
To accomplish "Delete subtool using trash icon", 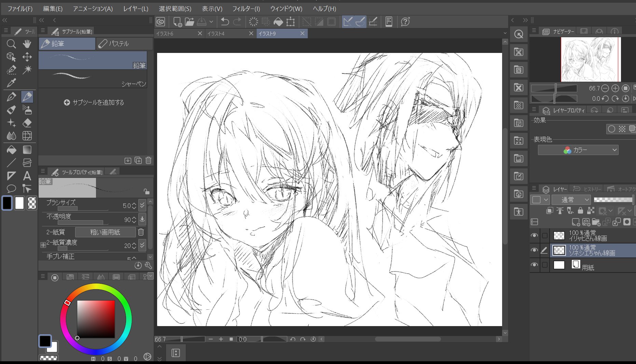I will [149, 160].
